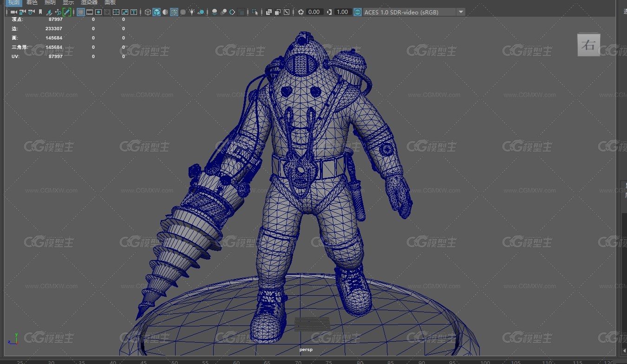Toggle the Gate Mask icon
Viewport: 627px width, 364px height.
[107, 12]
